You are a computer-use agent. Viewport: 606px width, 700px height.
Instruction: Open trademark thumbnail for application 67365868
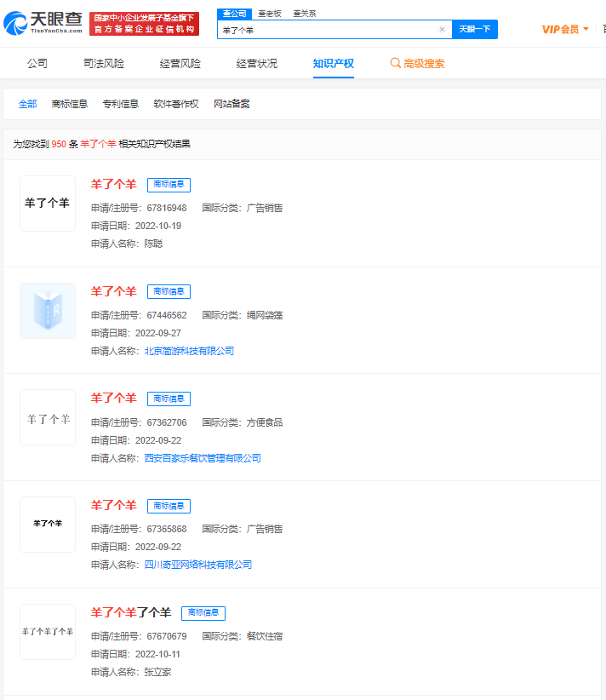(x=48, y=525)
